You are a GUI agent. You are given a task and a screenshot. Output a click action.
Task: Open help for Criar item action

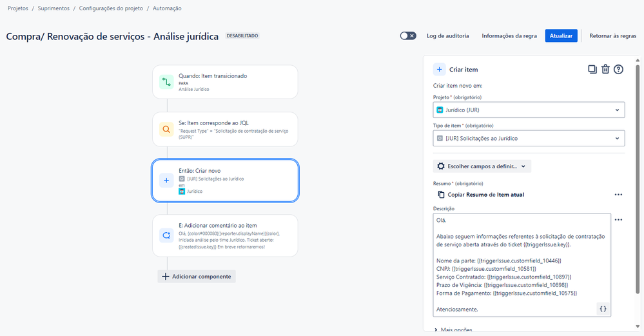pos(618,70)
